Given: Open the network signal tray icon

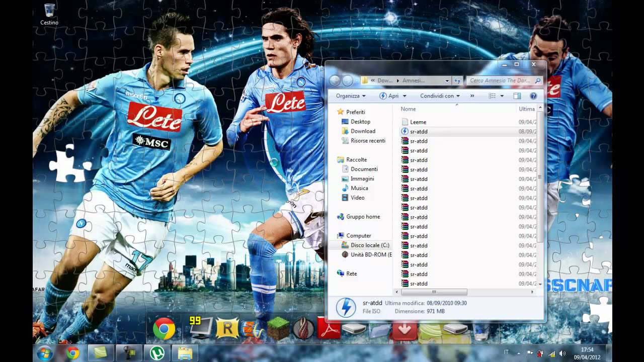Looking at the screenshot, I should 551,353.
